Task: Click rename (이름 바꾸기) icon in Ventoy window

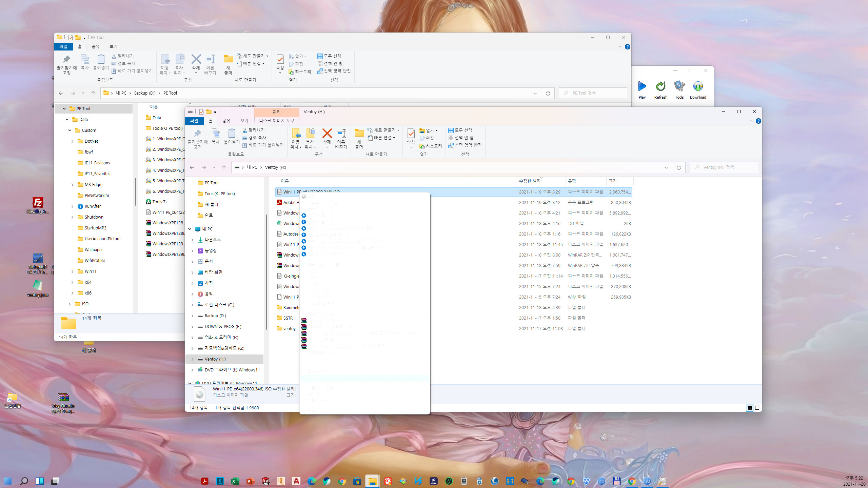Action: point(341,139)
